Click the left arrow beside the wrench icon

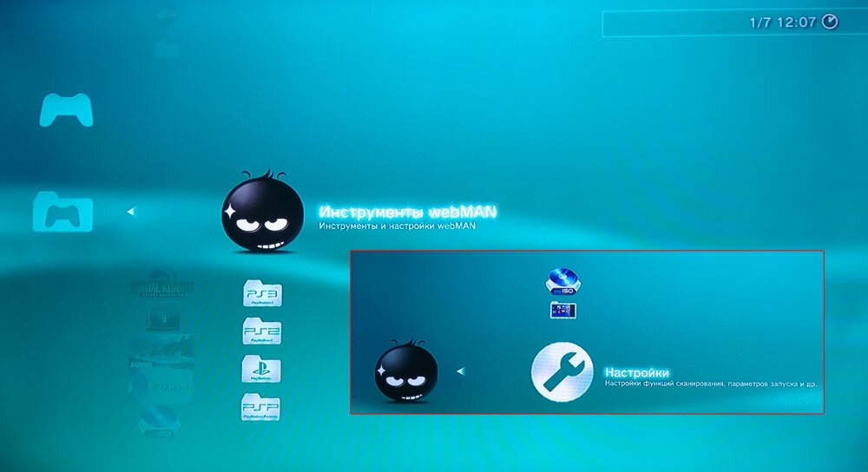461,371
